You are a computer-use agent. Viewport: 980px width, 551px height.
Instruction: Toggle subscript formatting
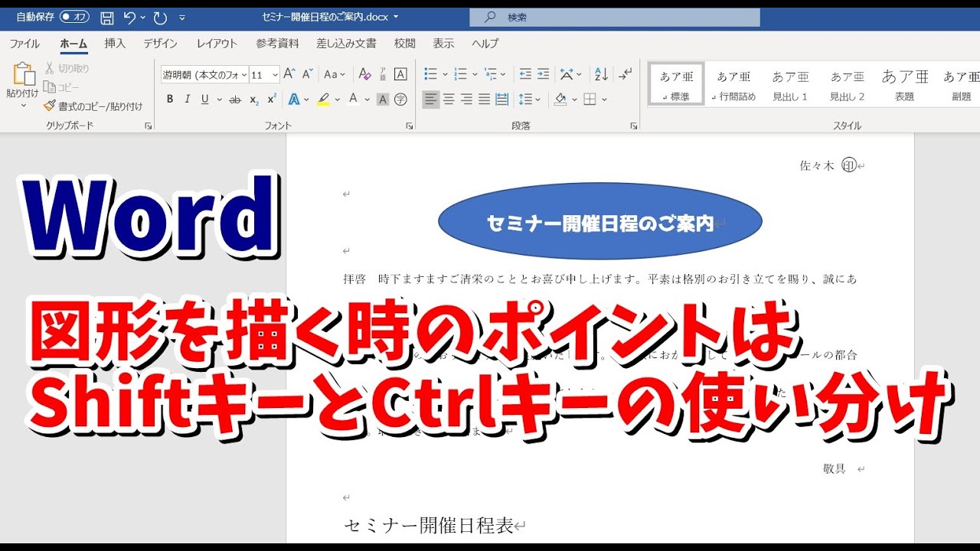(253, 99)
